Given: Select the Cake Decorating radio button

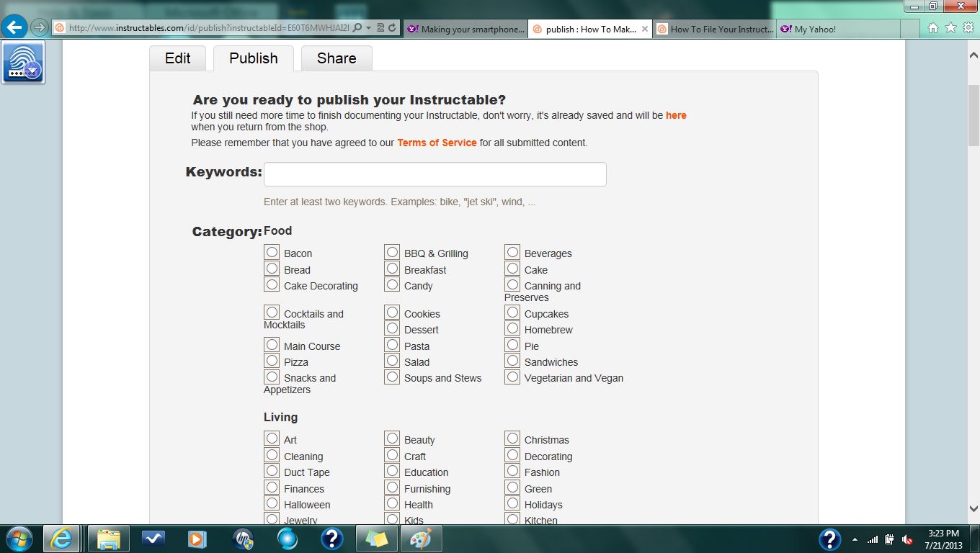Looking at the screenshot, I should (x=272, y=284).
